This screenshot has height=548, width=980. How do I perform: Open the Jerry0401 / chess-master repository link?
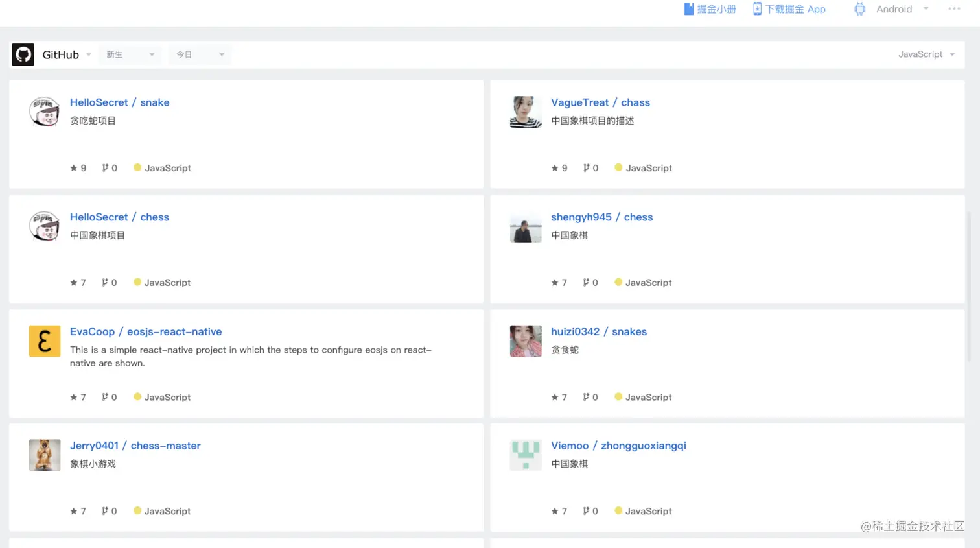pos(135,446)
